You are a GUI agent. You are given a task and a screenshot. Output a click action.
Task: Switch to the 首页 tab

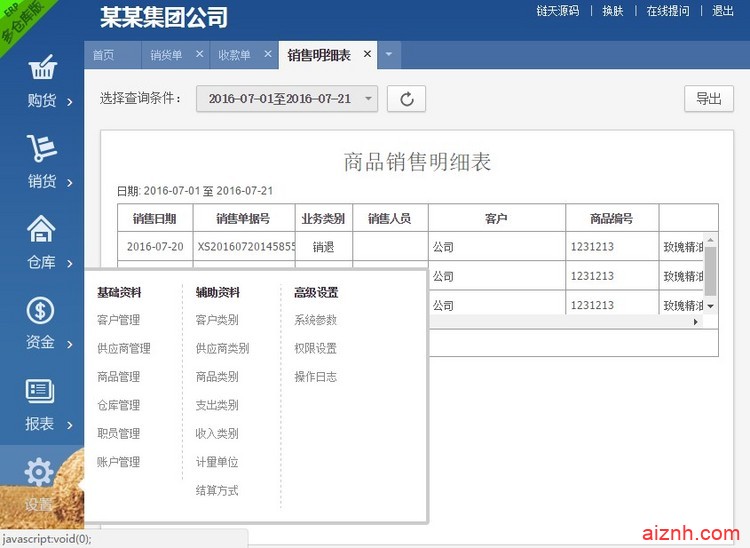click(103, 55)
